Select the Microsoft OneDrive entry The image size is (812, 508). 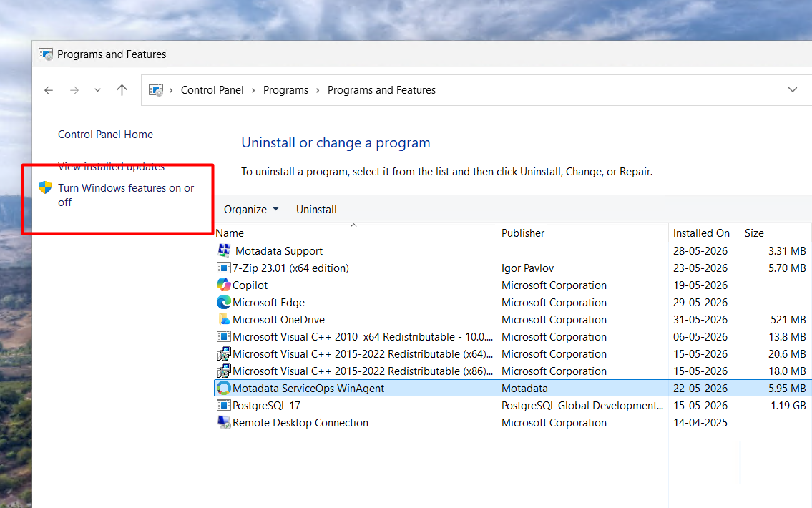278,320
